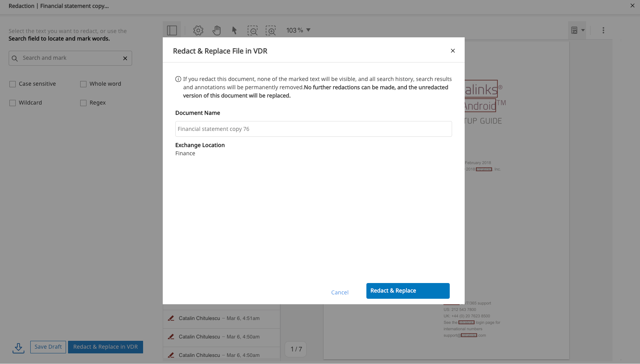
Task: Click the download icon at bottom left
Action: 18,347
